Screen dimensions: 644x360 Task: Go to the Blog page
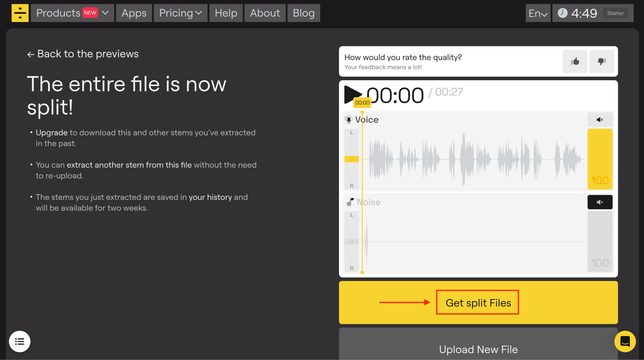tap(303, 13)
